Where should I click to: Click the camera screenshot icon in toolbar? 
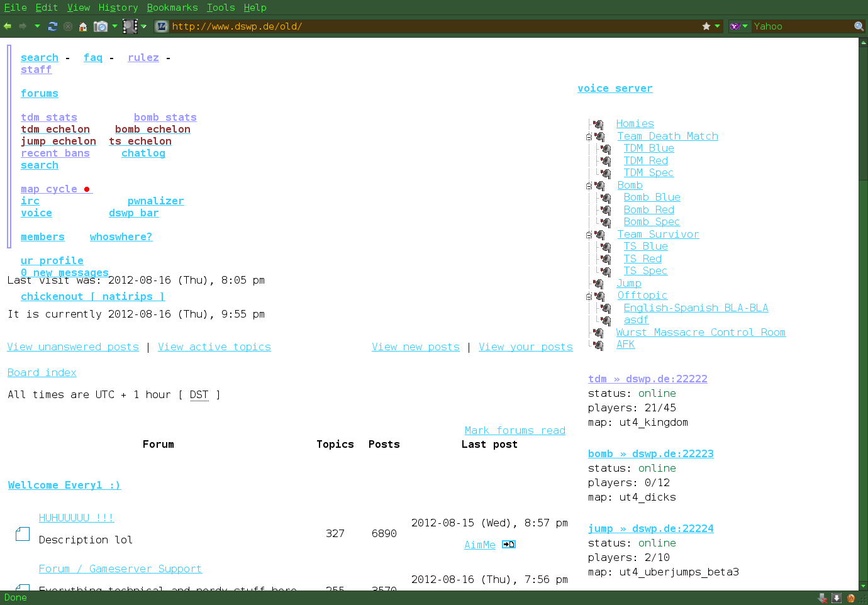[x=101, y=26]
